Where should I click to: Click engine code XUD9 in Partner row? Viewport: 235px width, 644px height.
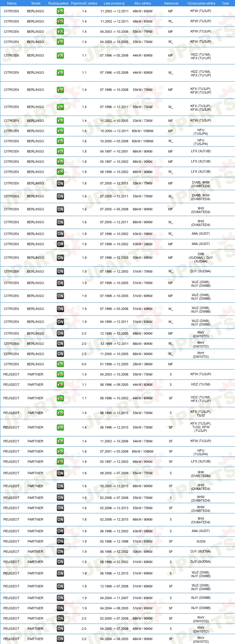pyautogui.click(x=201, y=541)
